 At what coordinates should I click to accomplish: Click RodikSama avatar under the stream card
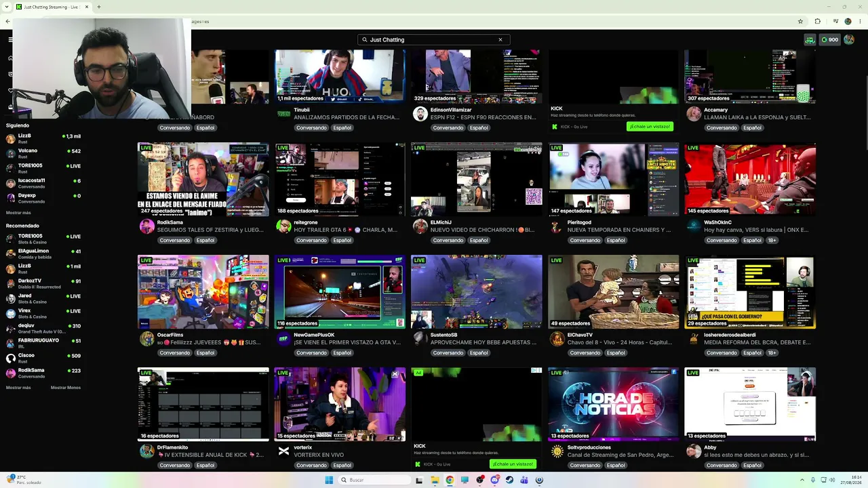(x=147, y=226)
